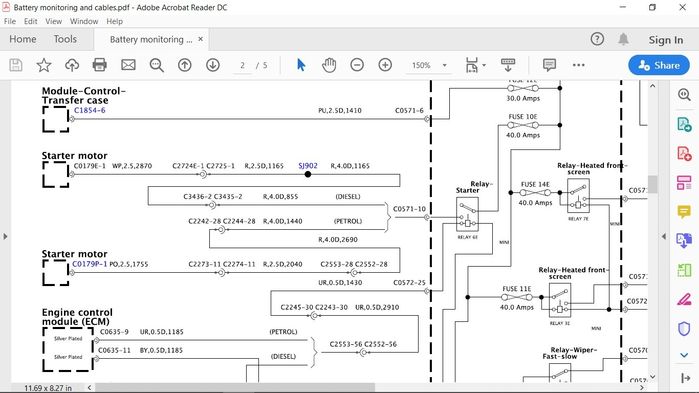Click the SJ902 splice link
Image resolution: width=699 pixels, height=393 pixels.
coord(308,166)
